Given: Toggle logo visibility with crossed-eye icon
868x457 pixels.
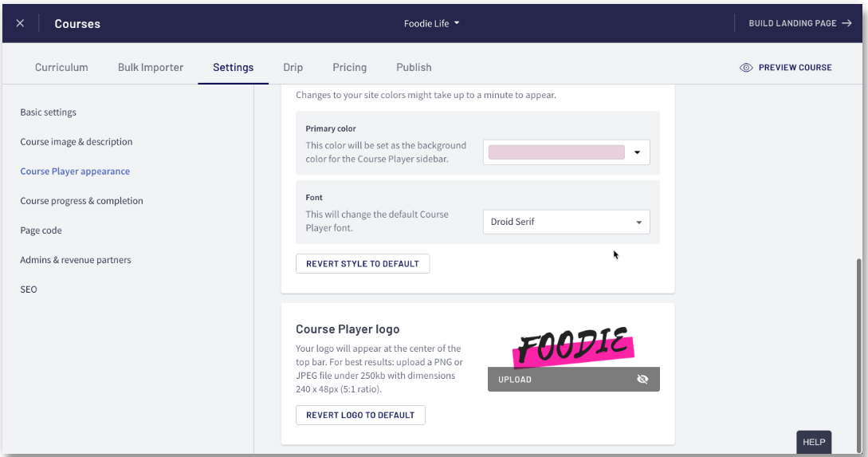Looking at the screenshot, I should click(x=642, y=380).
